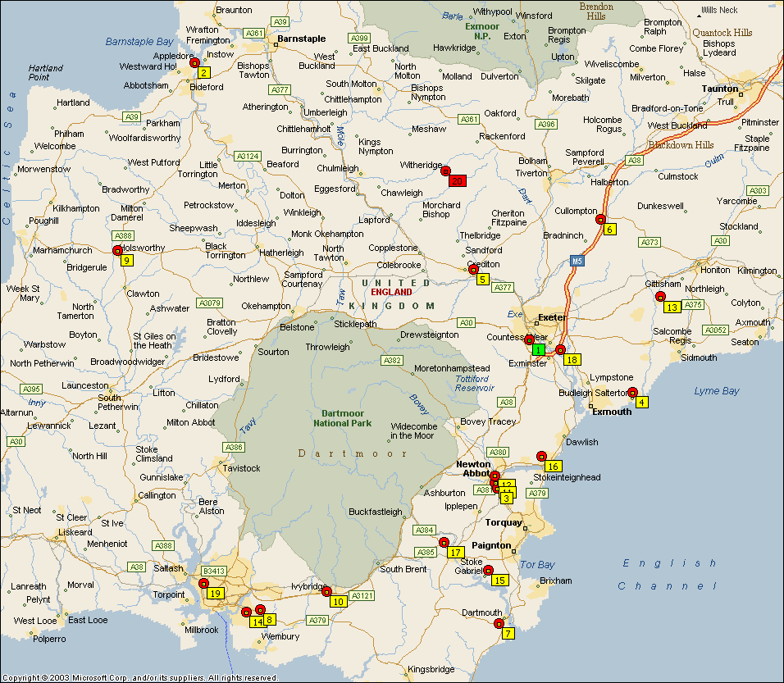Viewport: 784px width, 683px height.
Task: Click the Microsoft copyright notice text
Action: (139, 678)
